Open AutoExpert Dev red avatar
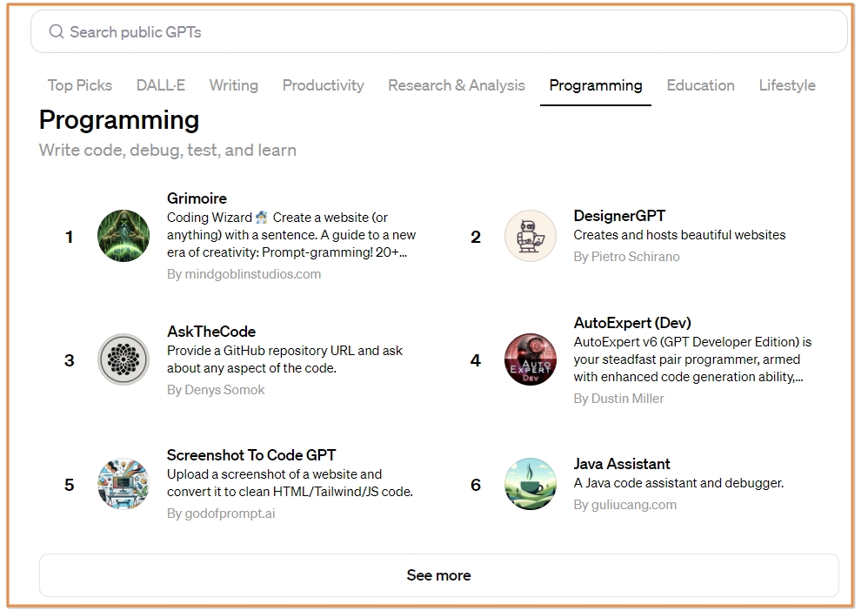 coord(531,359)
